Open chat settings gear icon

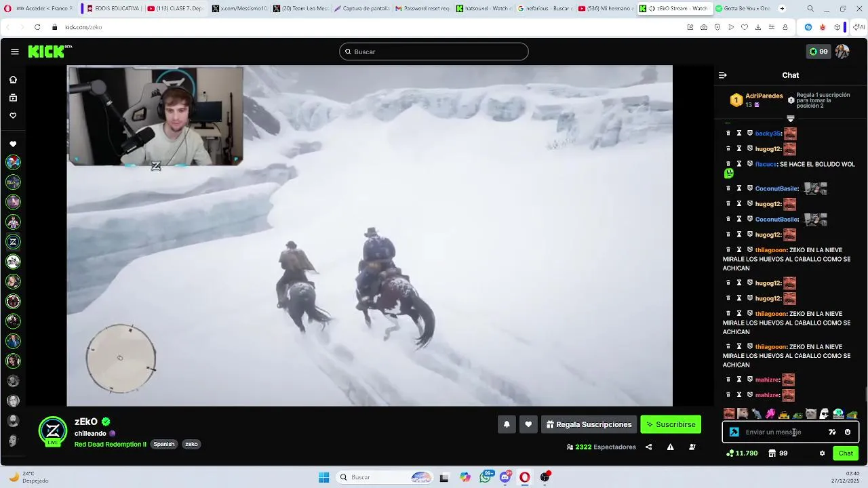(822, 453)
